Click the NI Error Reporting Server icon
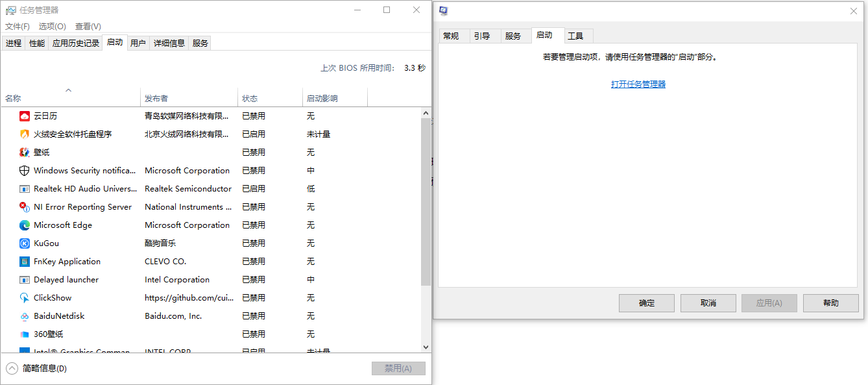 tap(25, 207)
